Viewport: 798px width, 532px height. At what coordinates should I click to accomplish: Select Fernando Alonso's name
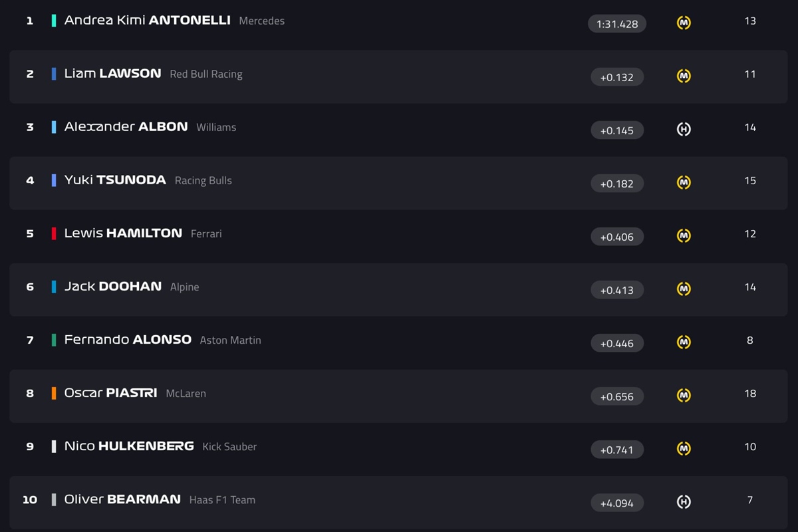click(x=128, y=339)
